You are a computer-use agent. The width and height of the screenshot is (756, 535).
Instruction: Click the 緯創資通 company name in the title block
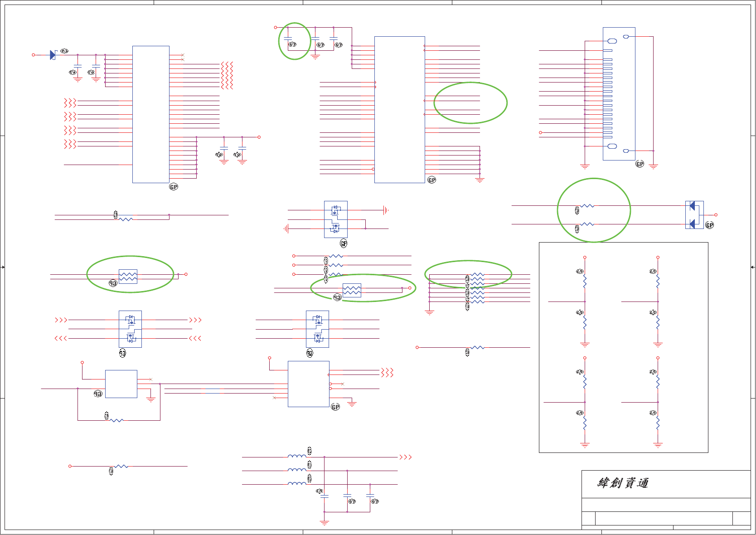click(623, 483)
